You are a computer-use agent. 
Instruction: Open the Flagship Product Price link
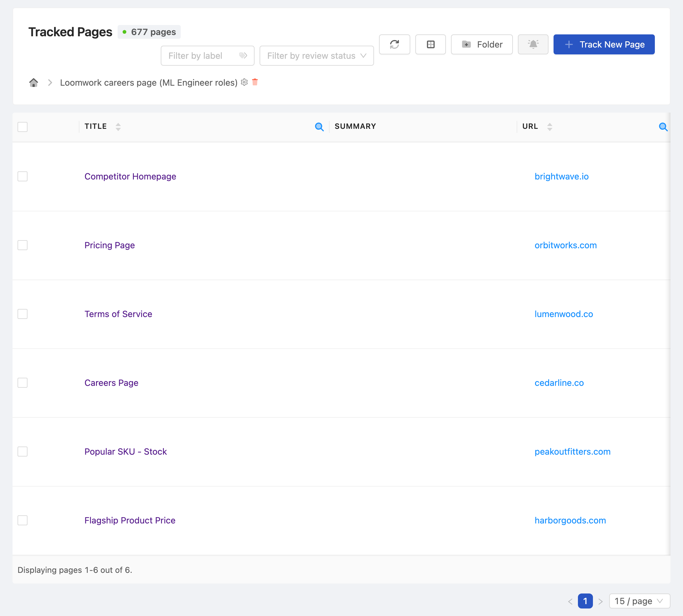(130, 520)
